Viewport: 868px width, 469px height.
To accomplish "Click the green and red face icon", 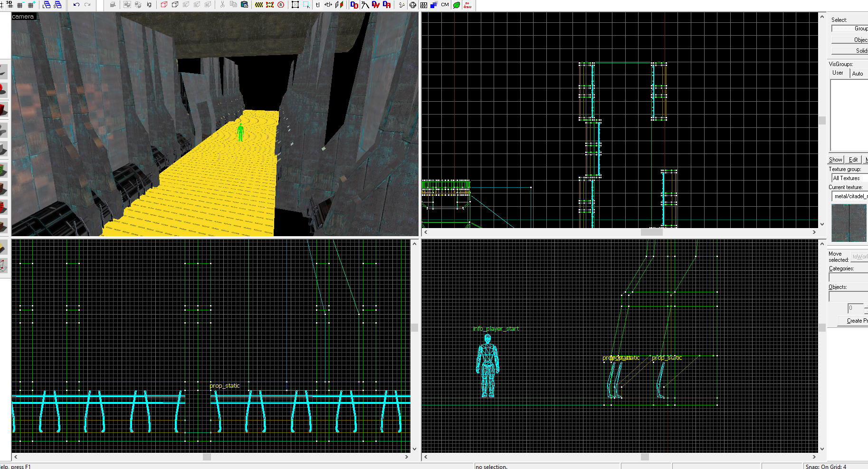I will pyautogui.click(x=339, y=5).
